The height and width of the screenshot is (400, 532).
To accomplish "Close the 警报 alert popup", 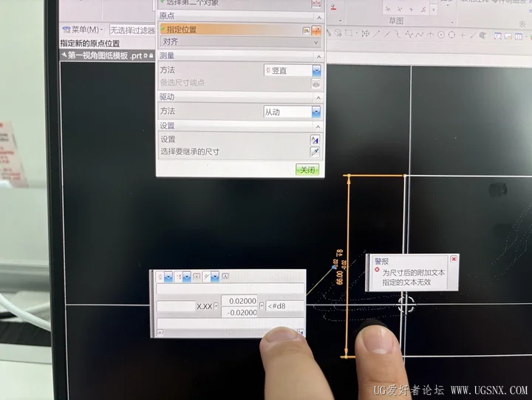I will click(454, 259).
